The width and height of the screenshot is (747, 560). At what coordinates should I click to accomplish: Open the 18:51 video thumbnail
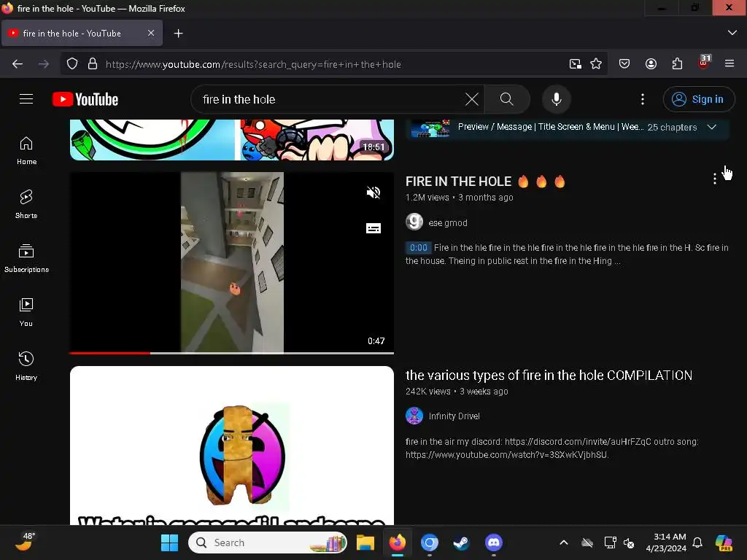coord(231,139)
